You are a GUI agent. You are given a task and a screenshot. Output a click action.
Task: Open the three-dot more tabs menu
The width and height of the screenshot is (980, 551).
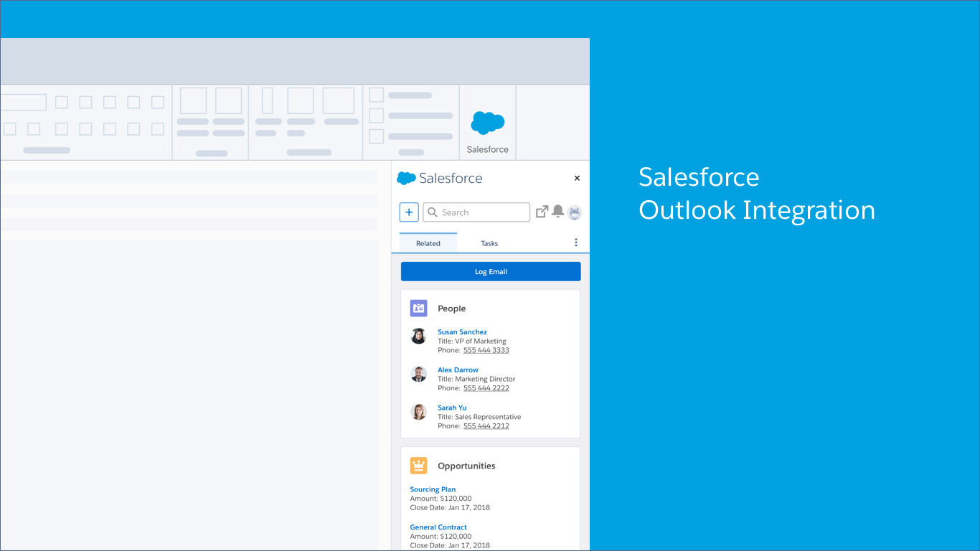(575, 242)
